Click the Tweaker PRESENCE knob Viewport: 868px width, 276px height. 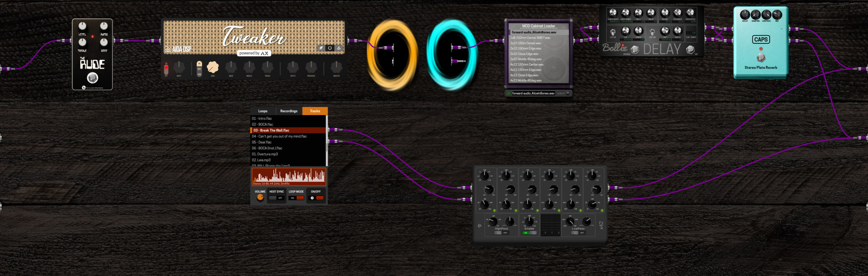[x=311, y=67]
